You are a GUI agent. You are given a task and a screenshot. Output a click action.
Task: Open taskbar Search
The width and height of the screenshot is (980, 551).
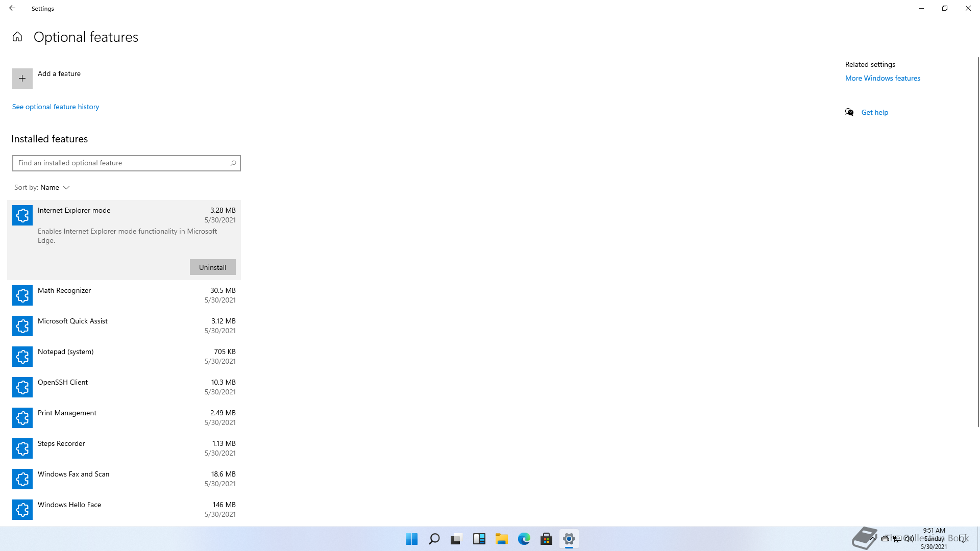click(x=434, y=539)
